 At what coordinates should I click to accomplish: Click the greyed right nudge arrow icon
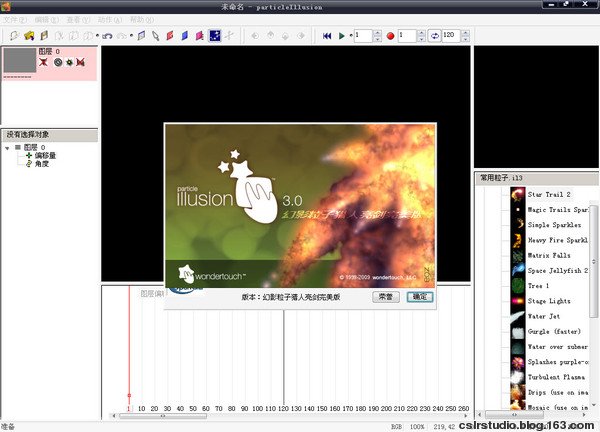(x=301, y=36)
